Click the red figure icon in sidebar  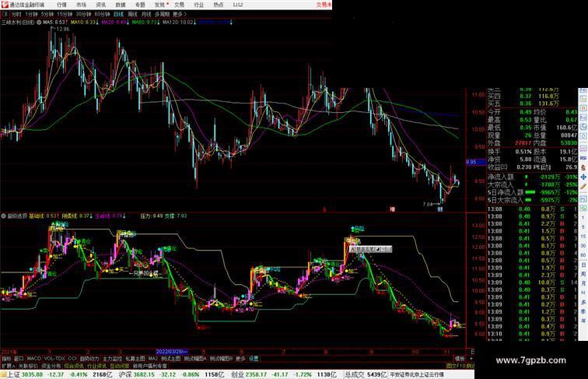pos(583,167)
